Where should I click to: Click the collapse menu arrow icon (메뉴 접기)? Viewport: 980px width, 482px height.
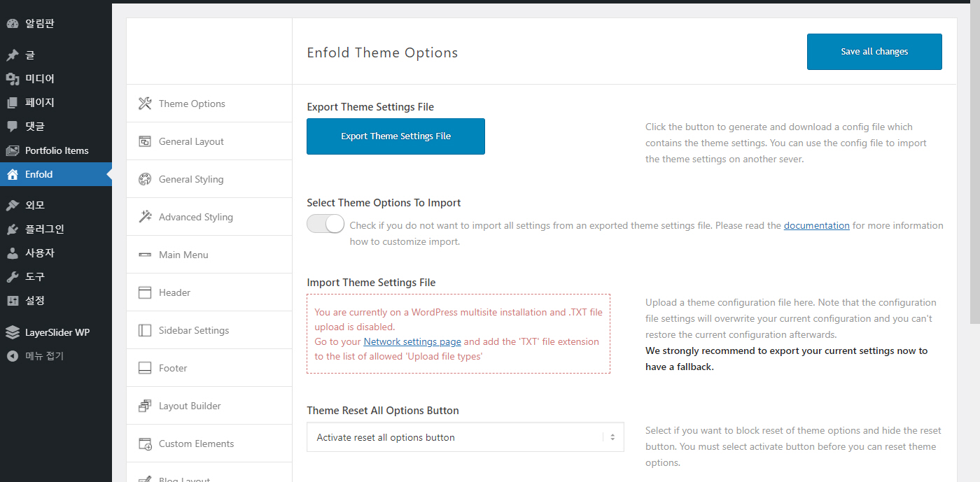pyautogui.click(x=13, y=356)
